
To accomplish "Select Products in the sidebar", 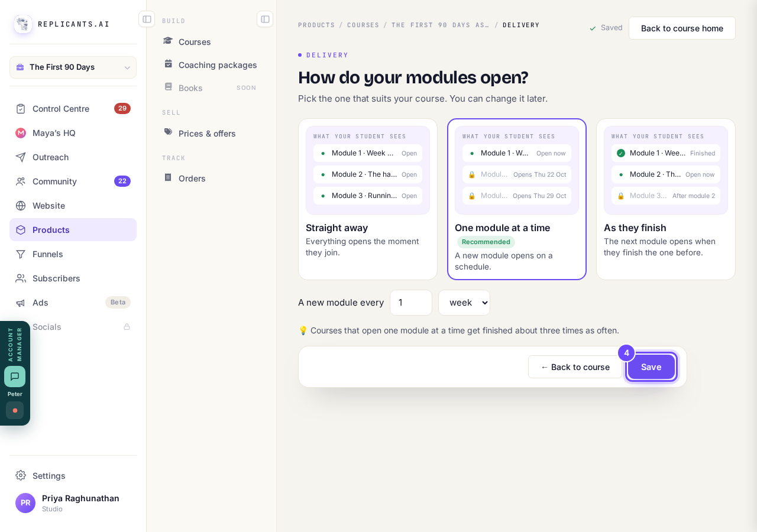I will [x=73, y=230].
